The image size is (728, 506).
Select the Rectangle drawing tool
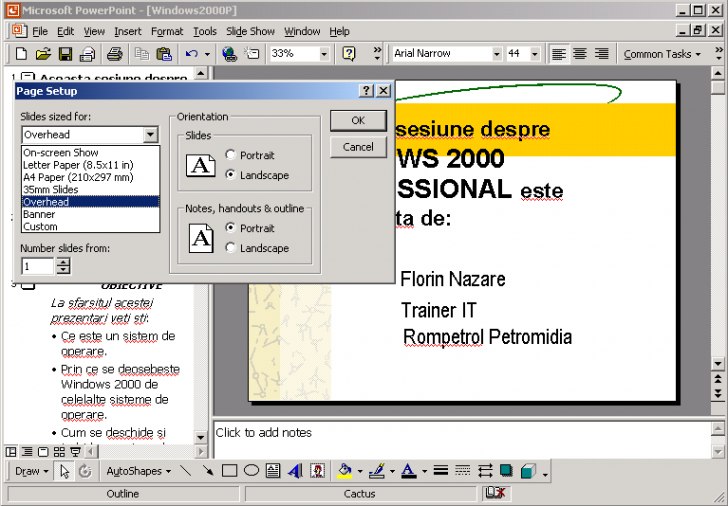229,471
